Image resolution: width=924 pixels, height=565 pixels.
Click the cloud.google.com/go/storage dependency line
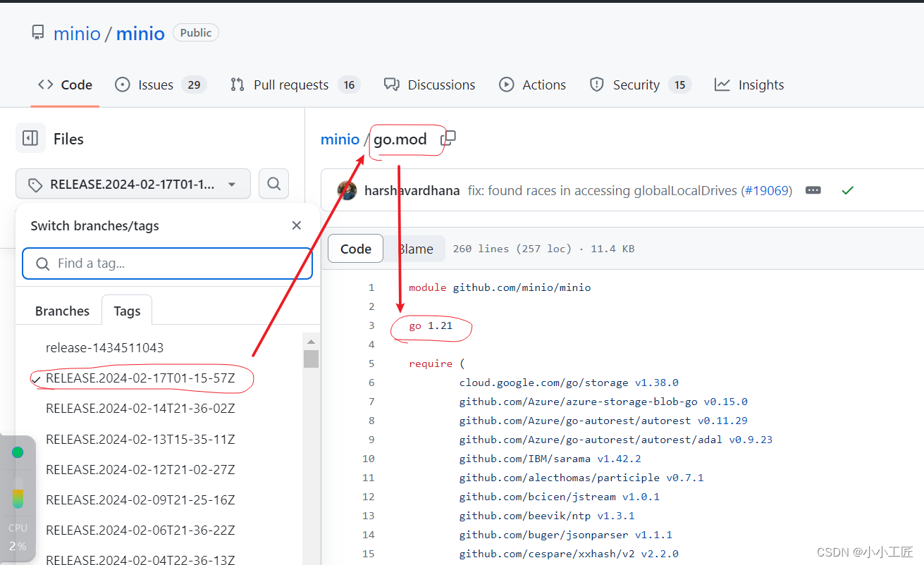coord(569,383)
